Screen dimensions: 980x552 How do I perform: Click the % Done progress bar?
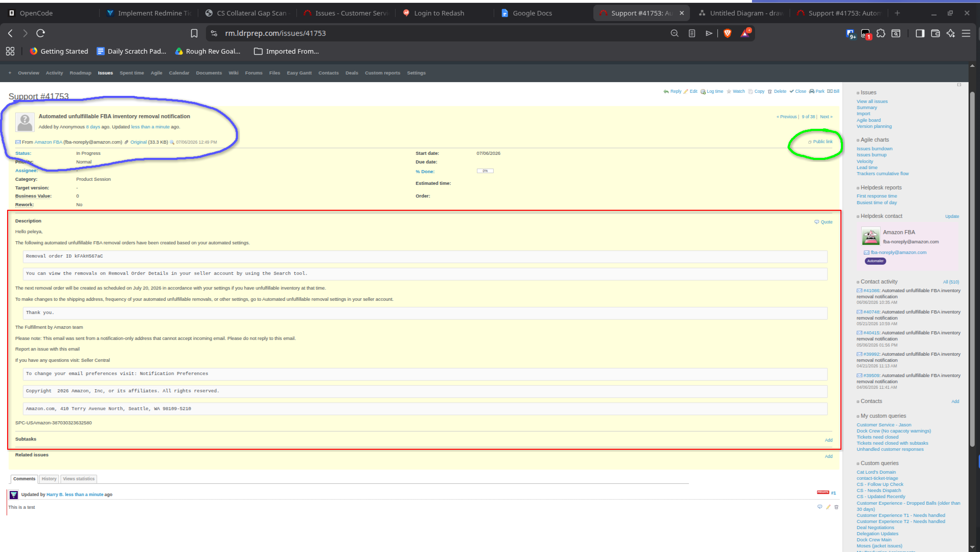(485, 171)
